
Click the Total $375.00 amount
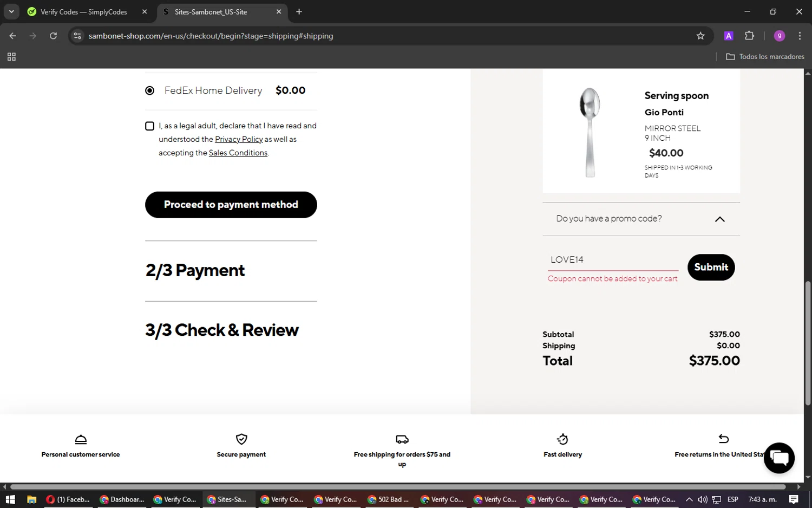714,361
